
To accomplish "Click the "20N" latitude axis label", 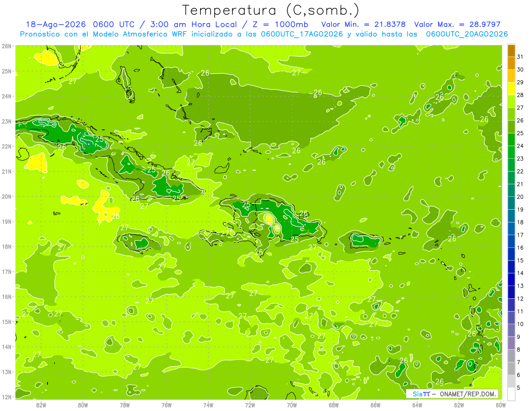I will pyautogui.click(x=7, y=196).
